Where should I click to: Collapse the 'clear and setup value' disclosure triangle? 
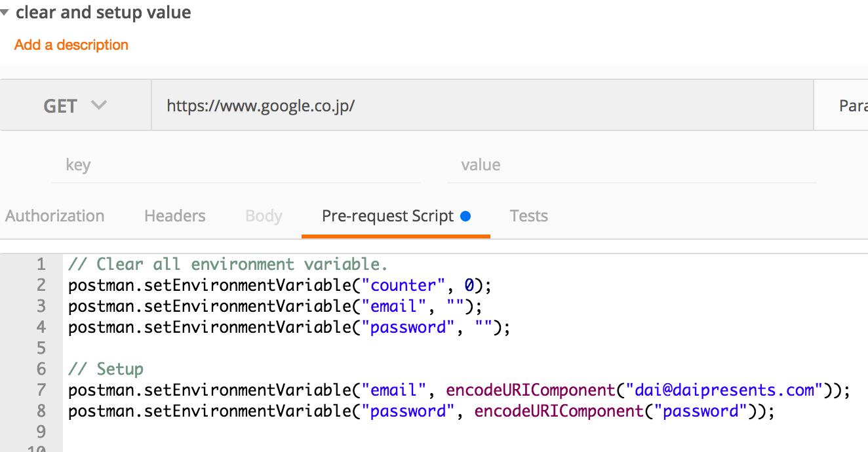pos(5,12)
